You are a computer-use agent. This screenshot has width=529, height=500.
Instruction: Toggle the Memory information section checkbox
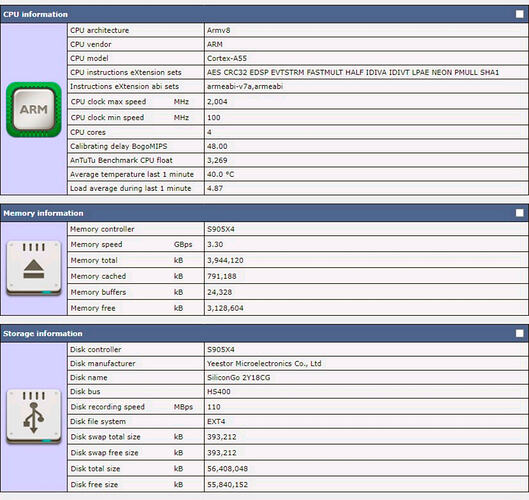[520, 213]
